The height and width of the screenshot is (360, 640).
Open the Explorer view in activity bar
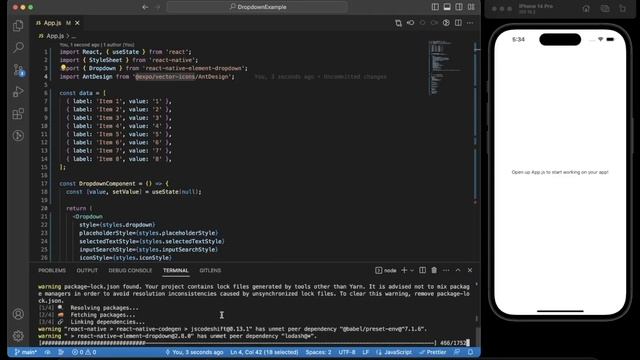(18, 26)
